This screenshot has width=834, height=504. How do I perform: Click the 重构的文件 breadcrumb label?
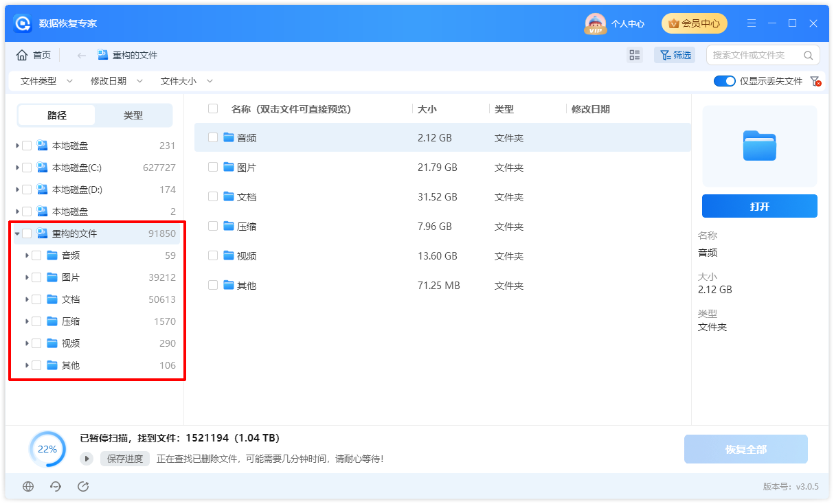coord(135,55)
